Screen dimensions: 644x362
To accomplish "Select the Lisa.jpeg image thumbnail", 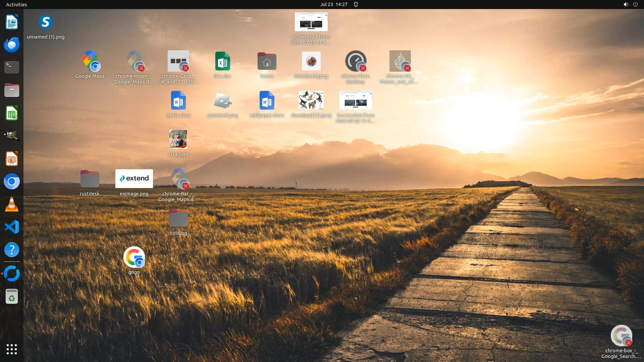I will [x=178, y=139].
